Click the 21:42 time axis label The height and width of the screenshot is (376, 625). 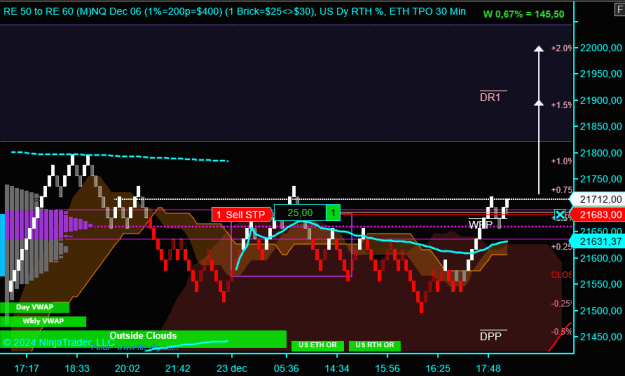[178, 368]
